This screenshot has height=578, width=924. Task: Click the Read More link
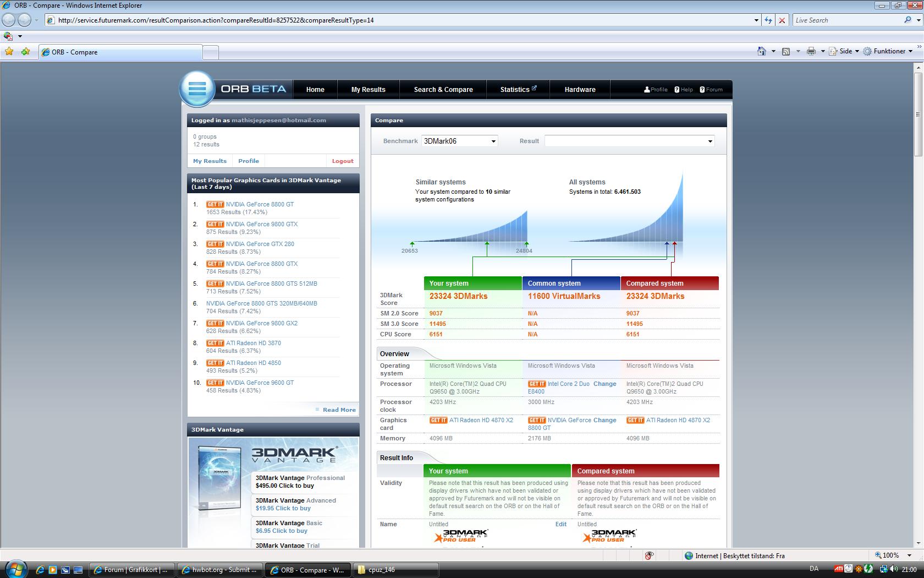339,410
